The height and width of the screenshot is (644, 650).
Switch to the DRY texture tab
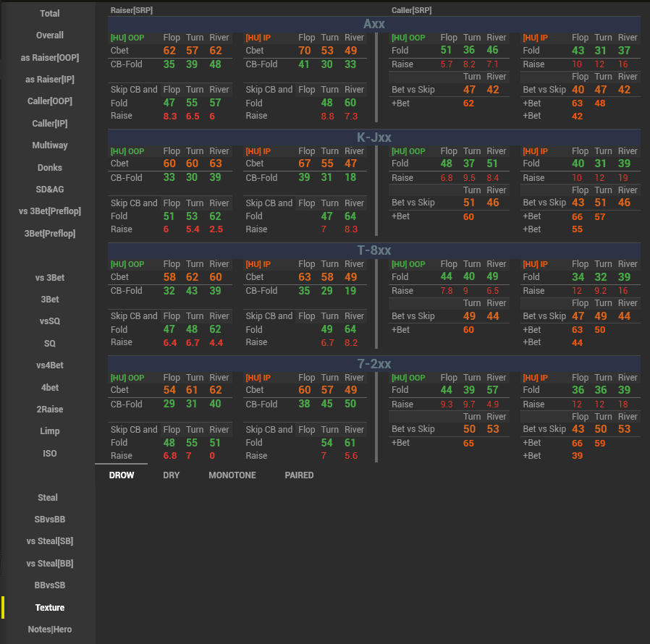(171, 475)
